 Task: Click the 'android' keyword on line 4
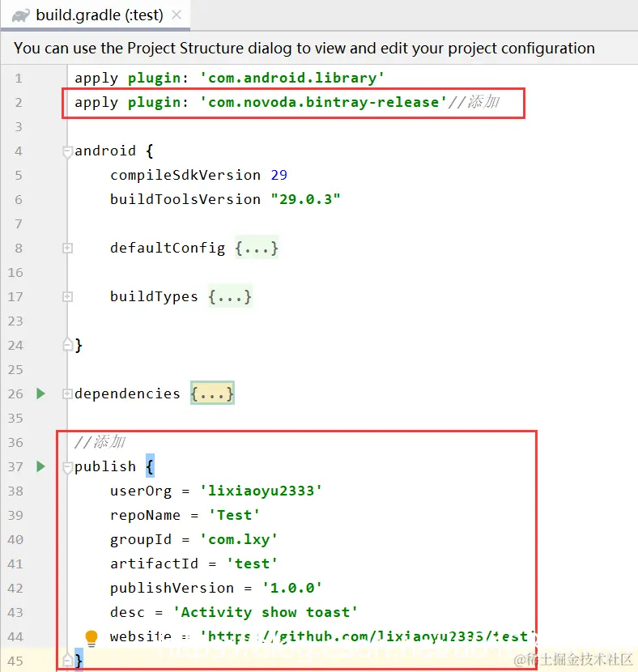(x=105, y=151)
